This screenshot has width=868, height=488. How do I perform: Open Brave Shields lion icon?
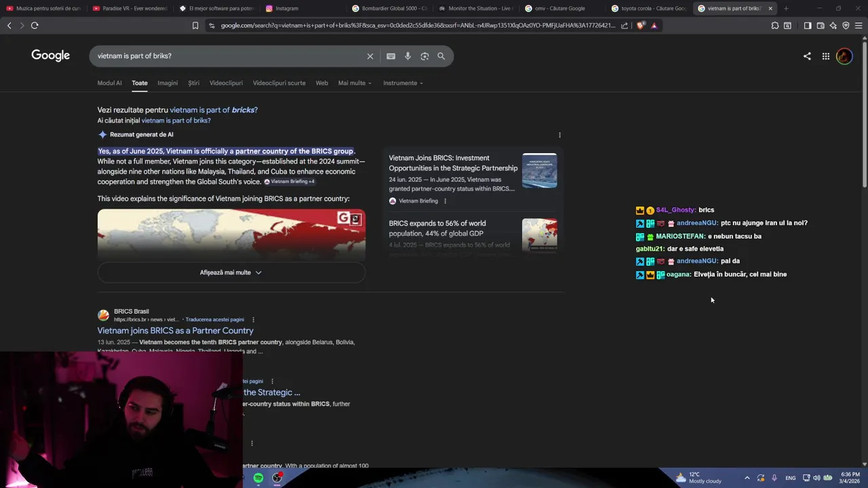(x=641, y=26)
